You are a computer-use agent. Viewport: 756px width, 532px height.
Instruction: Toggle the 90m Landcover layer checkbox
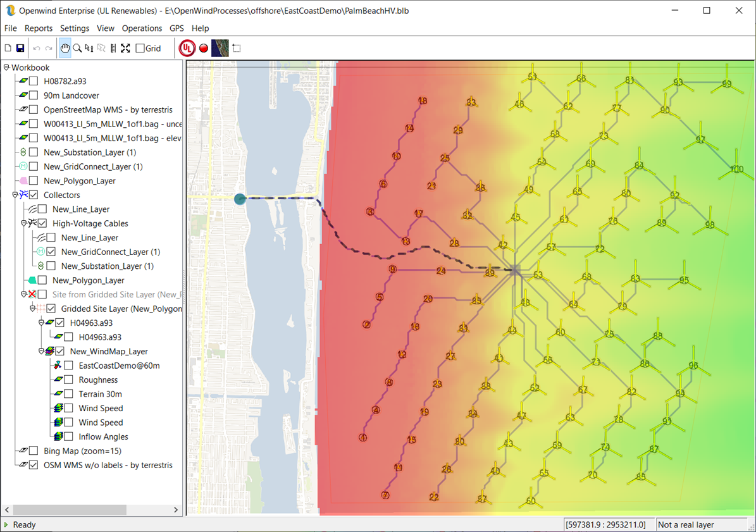click(x=34, y=96)
